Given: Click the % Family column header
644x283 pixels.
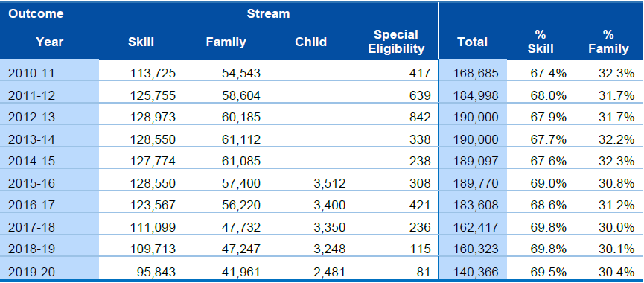Looking at the screenshot, I should (608, 42).
